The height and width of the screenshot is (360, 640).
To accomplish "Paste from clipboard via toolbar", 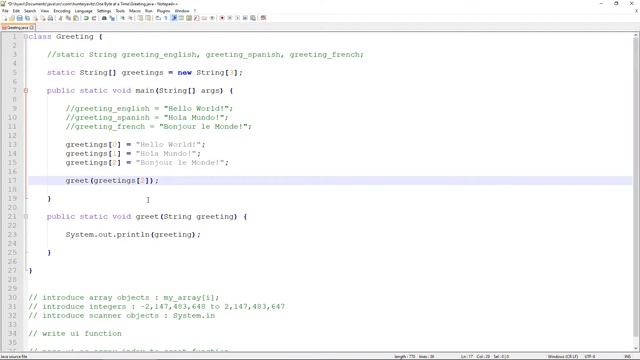I will [76, 18].
